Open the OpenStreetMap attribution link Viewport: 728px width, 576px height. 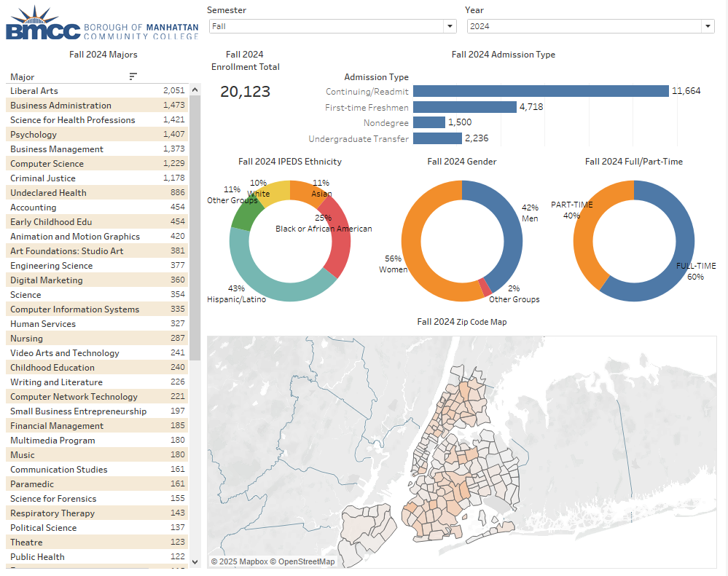click(x=306, y=561)
